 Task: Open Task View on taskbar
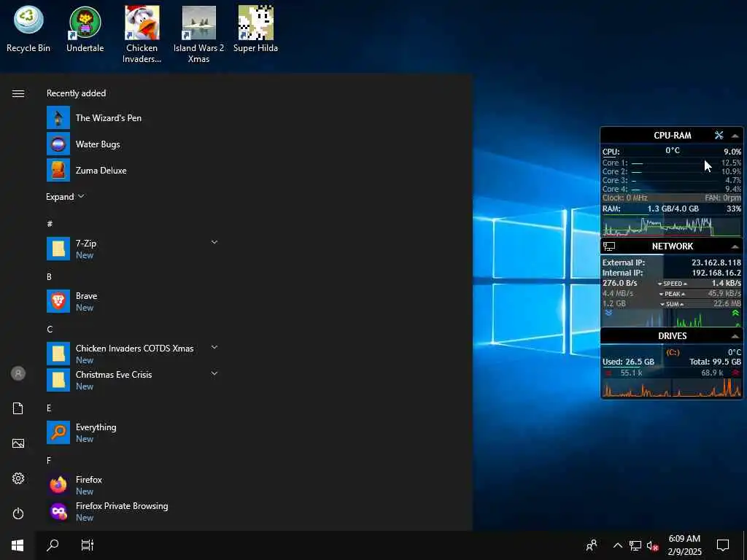click(x=88, y=545)
